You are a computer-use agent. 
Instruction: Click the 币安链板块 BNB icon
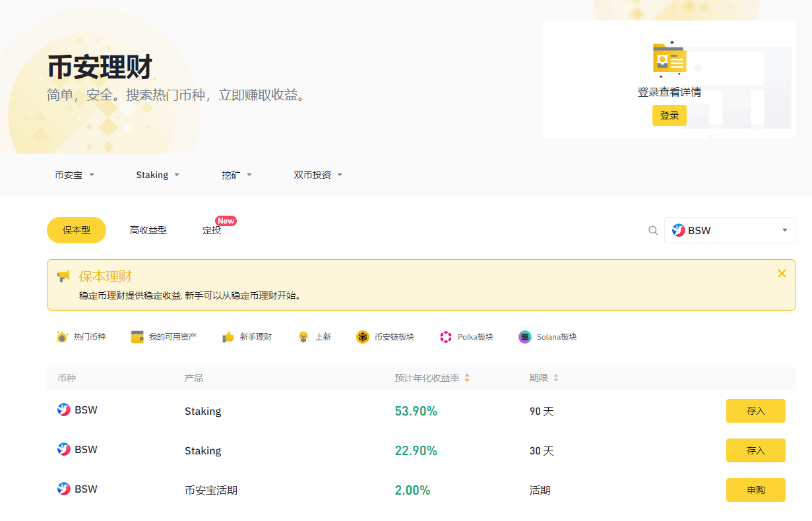click(x=362, y=337)
